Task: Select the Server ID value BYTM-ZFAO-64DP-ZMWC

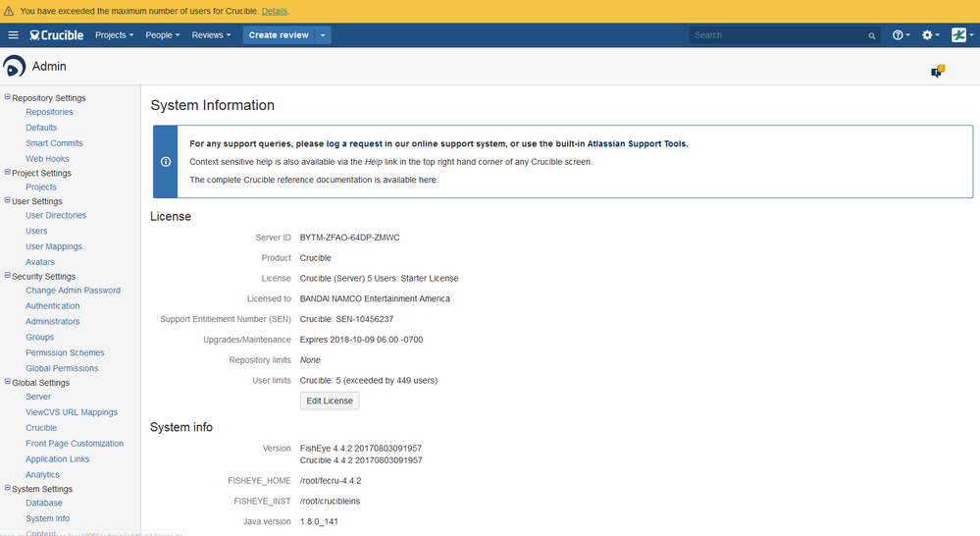Action: pos(349,238)
